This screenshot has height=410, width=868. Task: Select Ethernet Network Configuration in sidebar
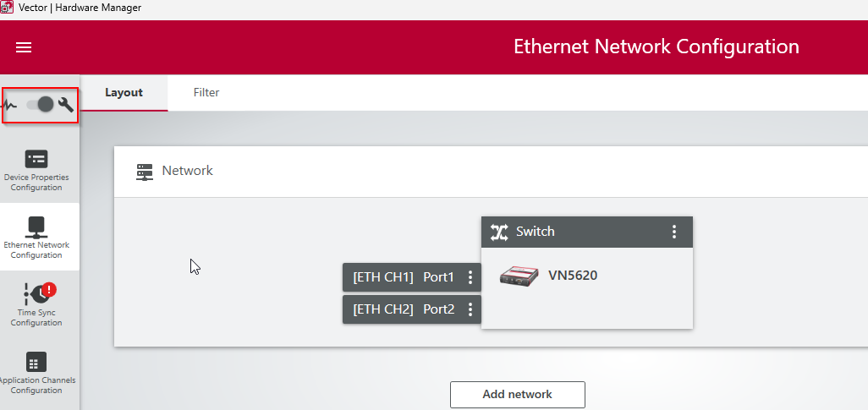coord(36,237)
